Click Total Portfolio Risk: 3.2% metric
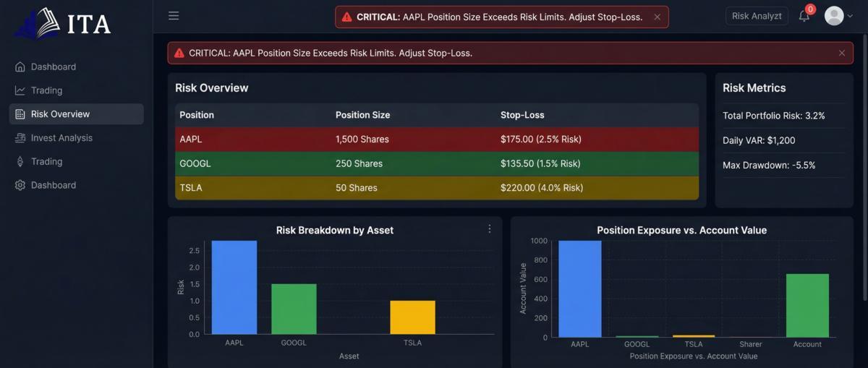Image resolution: width=868 pixels, height=368 pixels. (774, 116)
